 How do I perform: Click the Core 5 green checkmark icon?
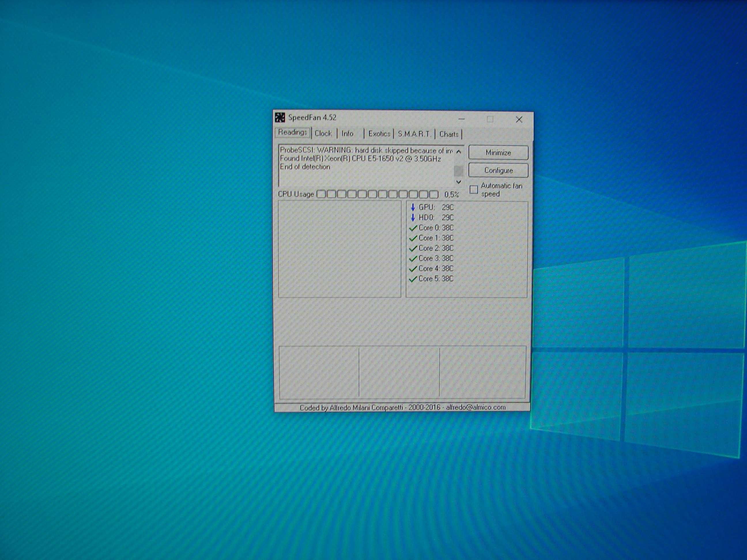(x=413, y=279)
